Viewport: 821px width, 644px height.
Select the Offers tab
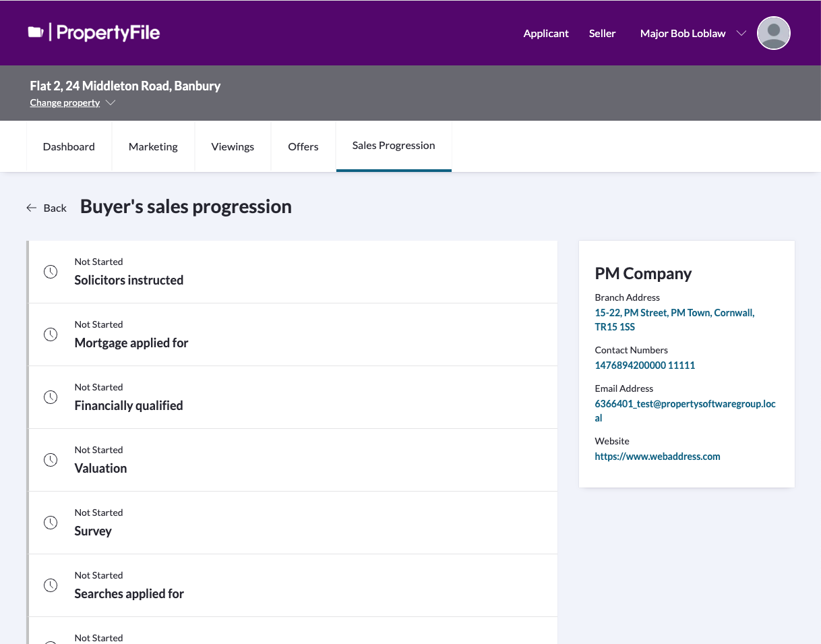pyautogui.click(x=303, y=146)
